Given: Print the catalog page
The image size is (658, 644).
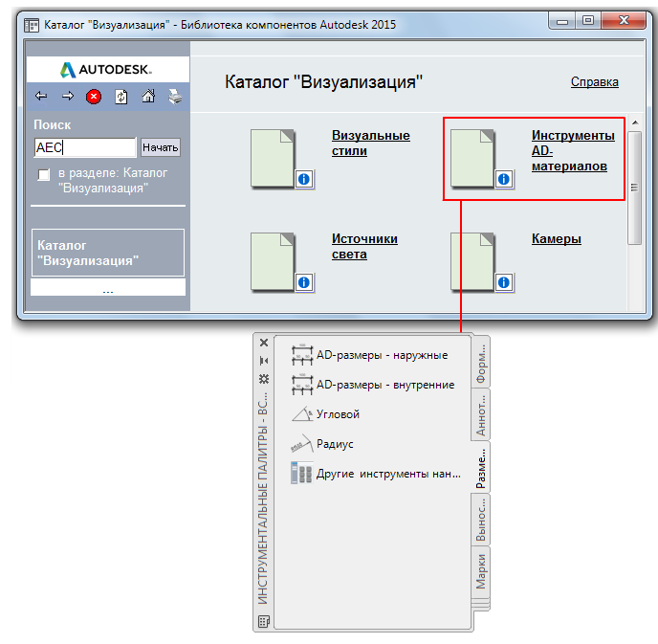Looking at the screenshot, I should 175,97.
